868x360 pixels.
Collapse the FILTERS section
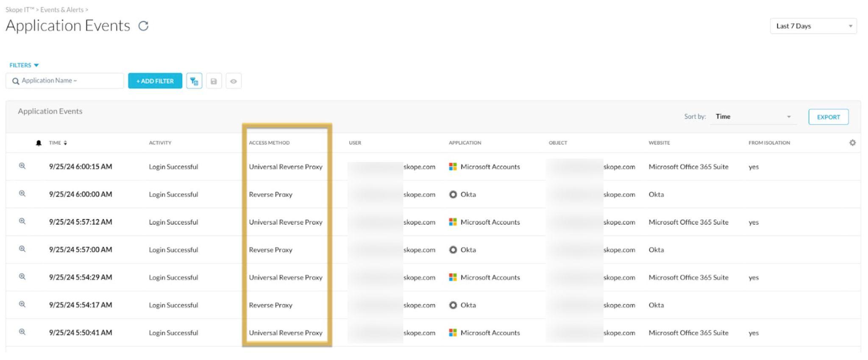tap(24, 65)
